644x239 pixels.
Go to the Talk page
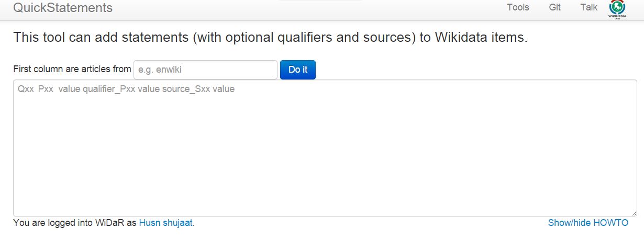pos(589,7)
